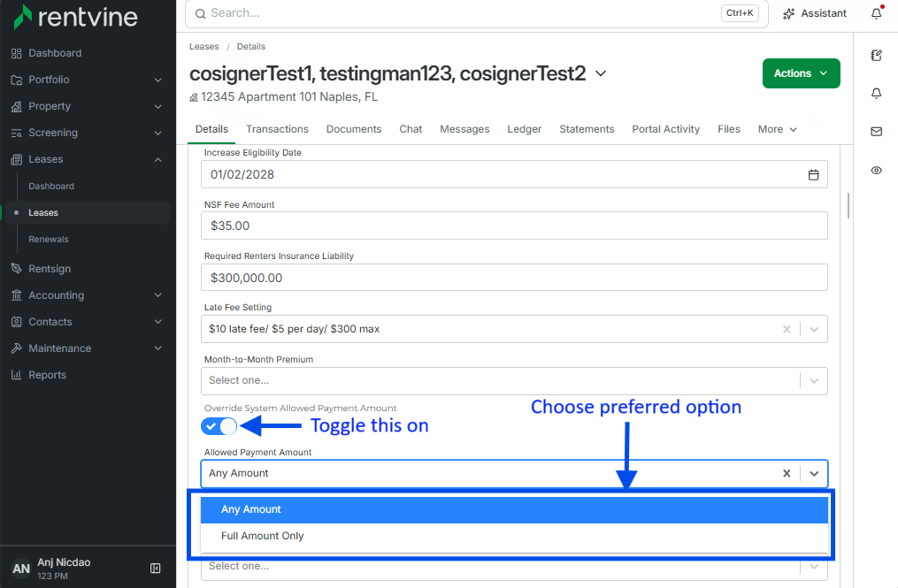Switch to the Chat tab
The height and width of the screenshot is (588, 898).
411,129
